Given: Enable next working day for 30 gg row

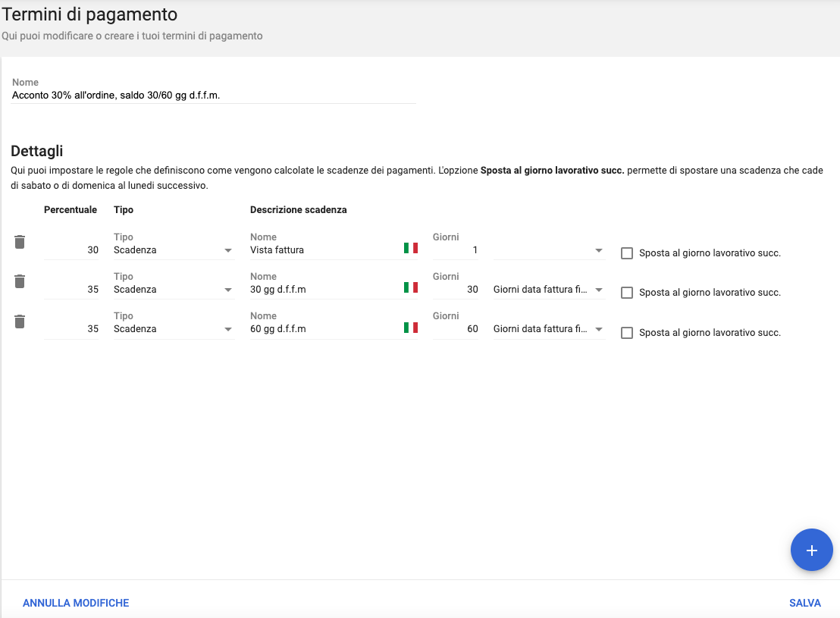Looking at the screenshot, I should [627, 293].
